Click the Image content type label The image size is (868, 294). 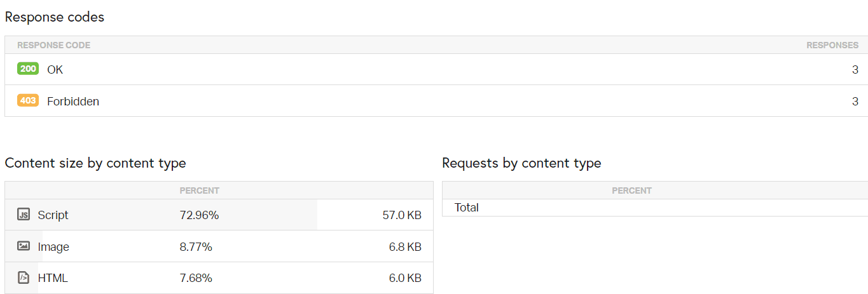(53, 247)
